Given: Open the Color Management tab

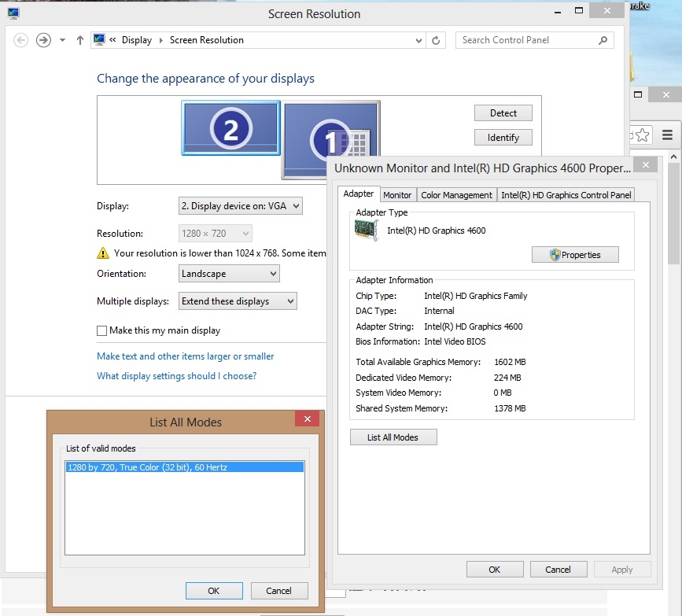Looking at the screenshot, I should 456,195.
